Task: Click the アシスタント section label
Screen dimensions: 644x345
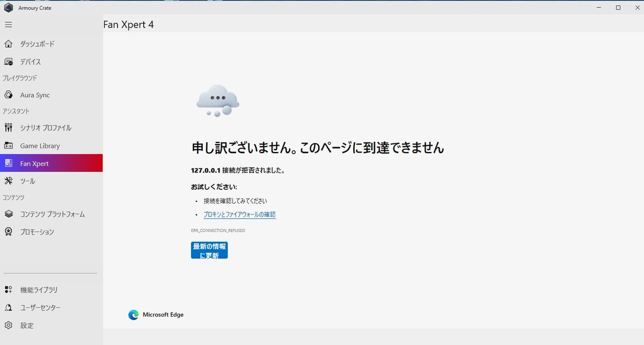Action: click(x=16, y=111)
